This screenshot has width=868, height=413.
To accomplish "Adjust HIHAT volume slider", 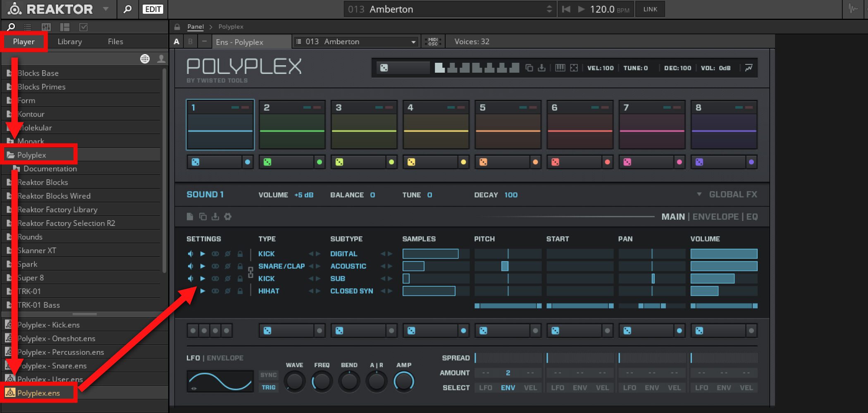I will point(724,291).
